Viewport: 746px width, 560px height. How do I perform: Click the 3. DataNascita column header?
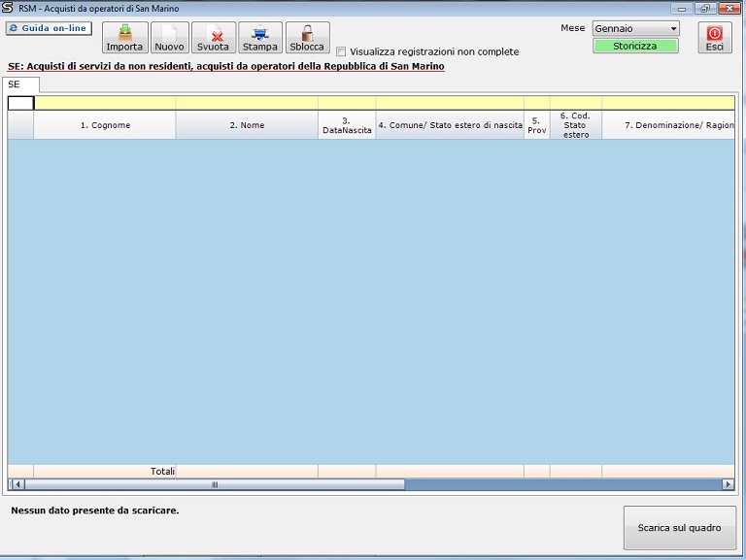coord(347,125)
